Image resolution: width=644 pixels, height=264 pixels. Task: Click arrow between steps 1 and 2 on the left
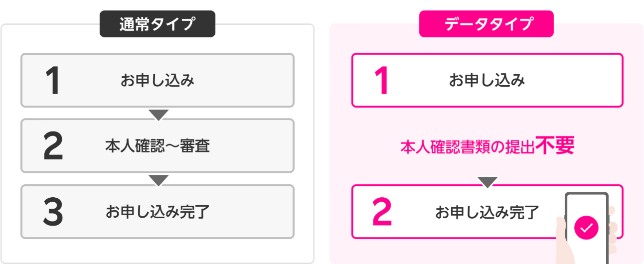tap(159, 115)
